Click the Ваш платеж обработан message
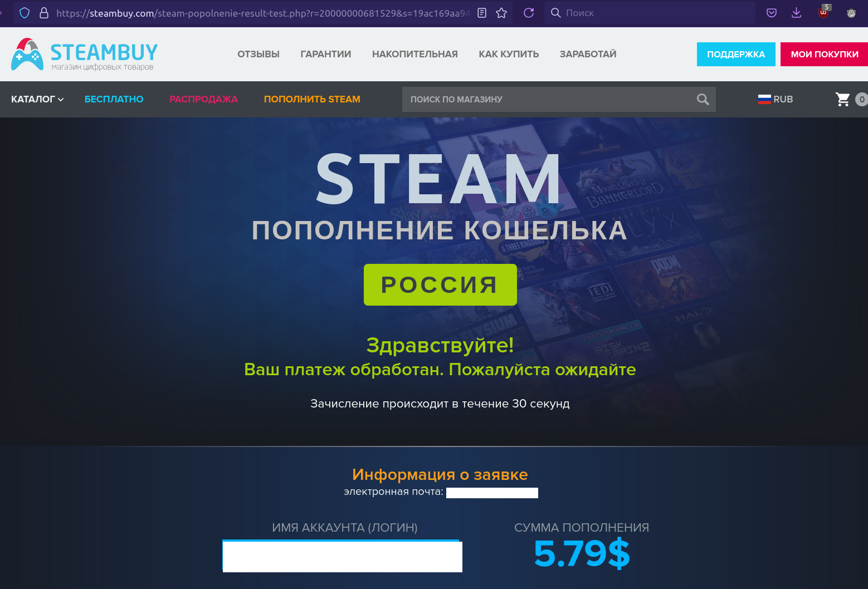The height and width of the screenshot is (589, 868). [x=440, y=370]
